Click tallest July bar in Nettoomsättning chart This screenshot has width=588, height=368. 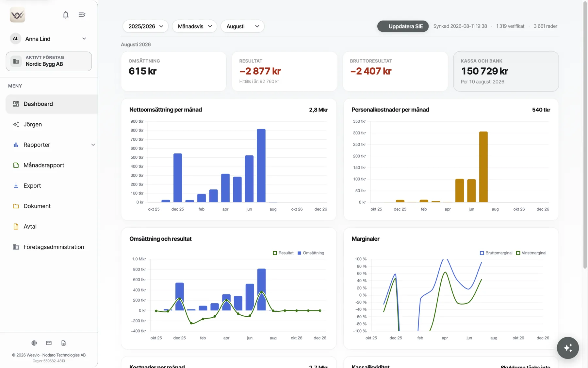[x=261, y=166]
